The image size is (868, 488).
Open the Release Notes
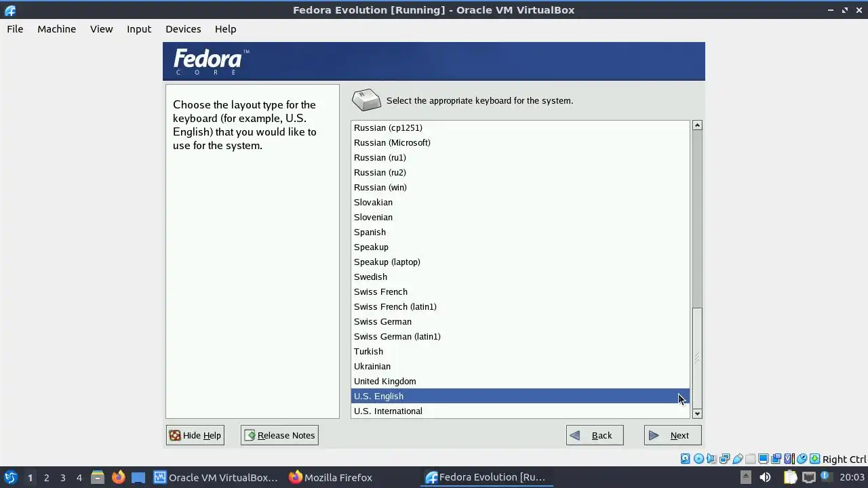pyautogui.click(x=279, y=435)
